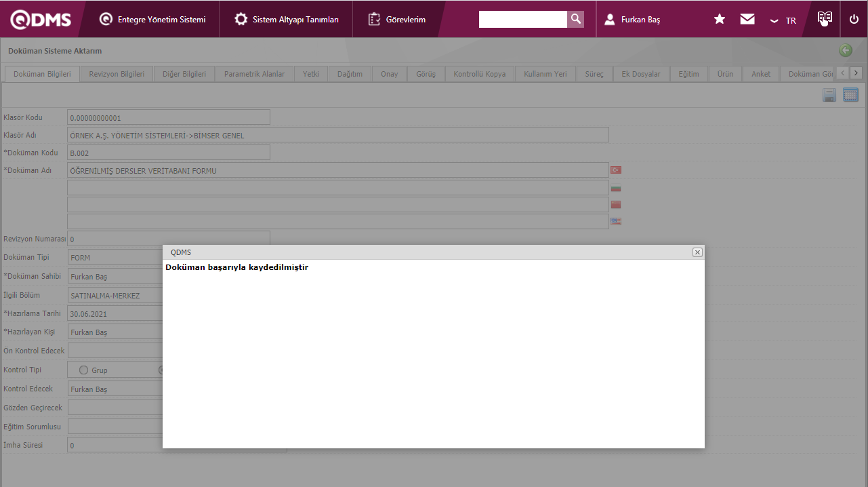Switch to the Revizyon Bilgileri tab

tap(117, 74)
